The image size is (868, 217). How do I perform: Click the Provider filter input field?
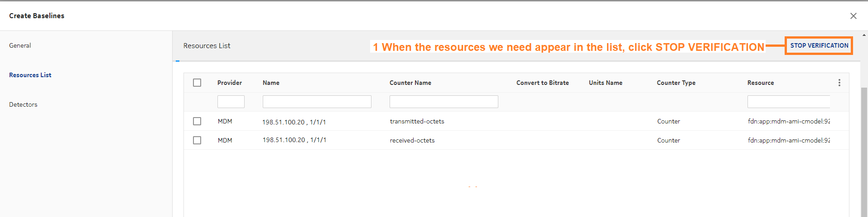(231, 102)
